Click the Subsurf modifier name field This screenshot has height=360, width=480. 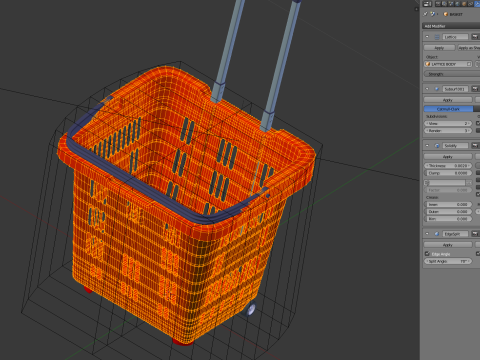[x=456, y=89]
